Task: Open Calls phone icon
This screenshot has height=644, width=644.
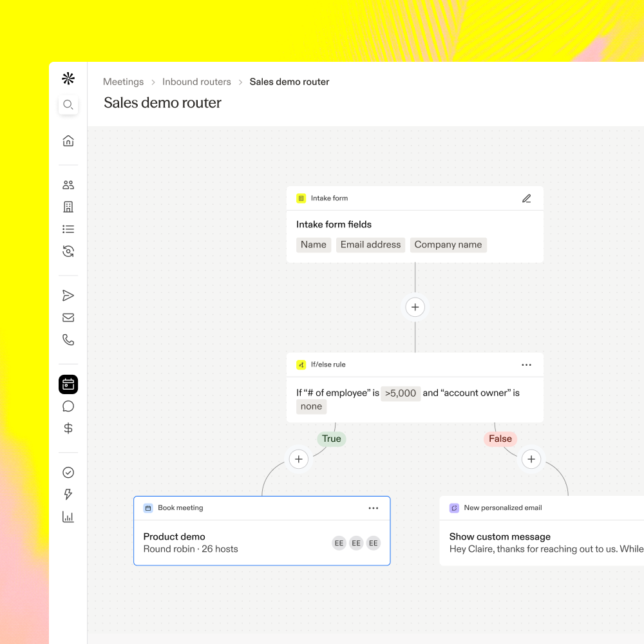Action: click(x=68, y=339)
